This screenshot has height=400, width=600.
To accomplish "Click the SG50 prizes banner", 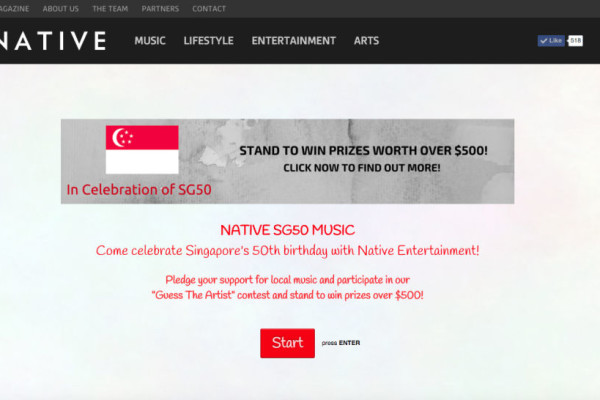I will pyautogui.click(x=287, y=161).
